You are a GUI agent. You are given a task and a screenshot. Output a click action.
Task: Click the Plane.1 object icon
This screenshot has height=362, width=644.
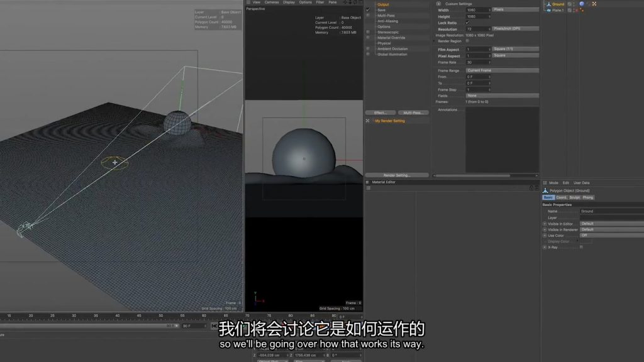[548, 10]
